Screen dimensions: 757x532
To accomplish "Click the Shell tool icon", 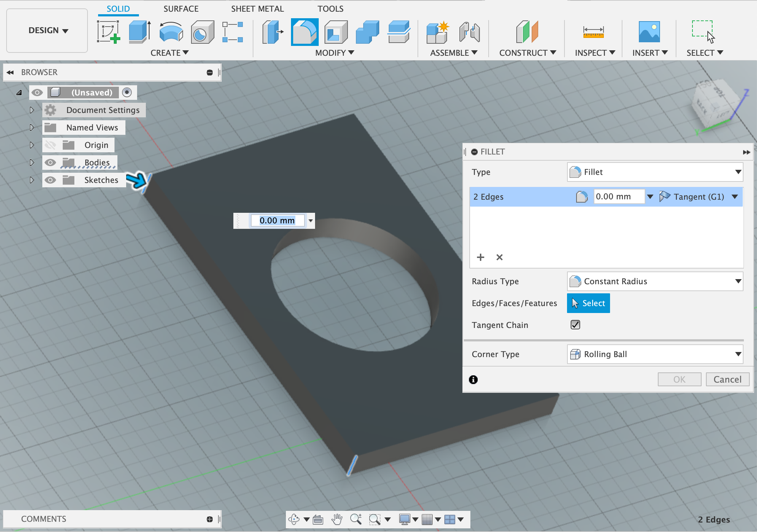I will pyautogui.click(x=336, y=32).
